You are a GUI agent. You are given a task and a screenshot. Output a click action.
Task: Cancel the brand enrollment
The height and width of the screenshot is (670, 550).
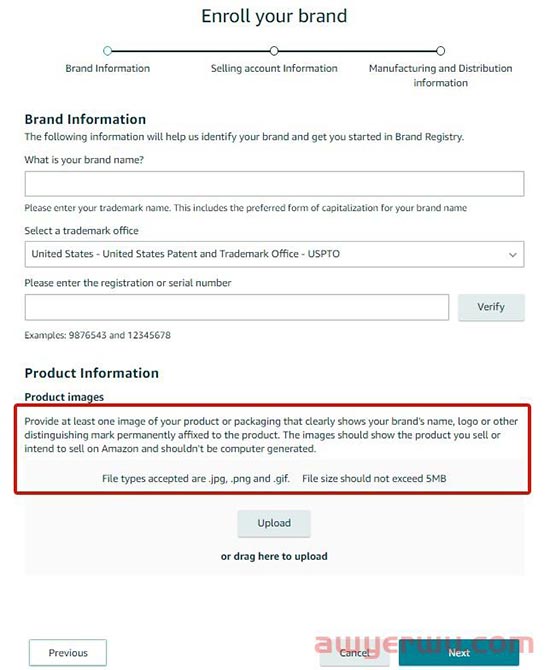[x=354, y=652]
